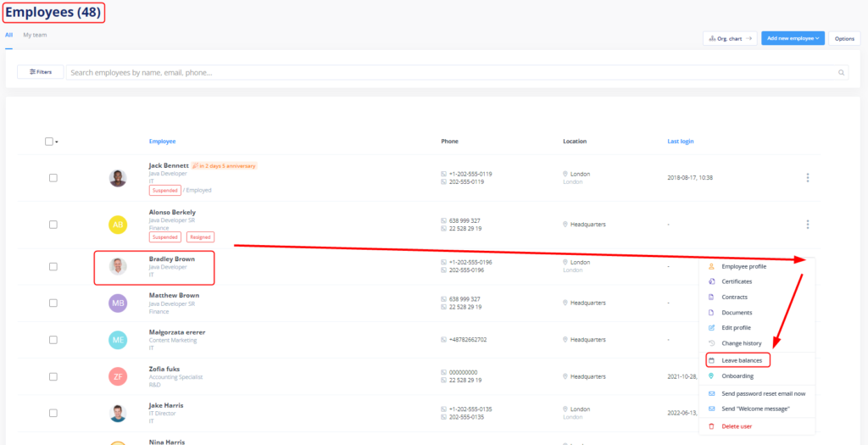Open Matthew Brown's employee name link
This screenshot has height=445, width=868.
(x=174, y=295)
